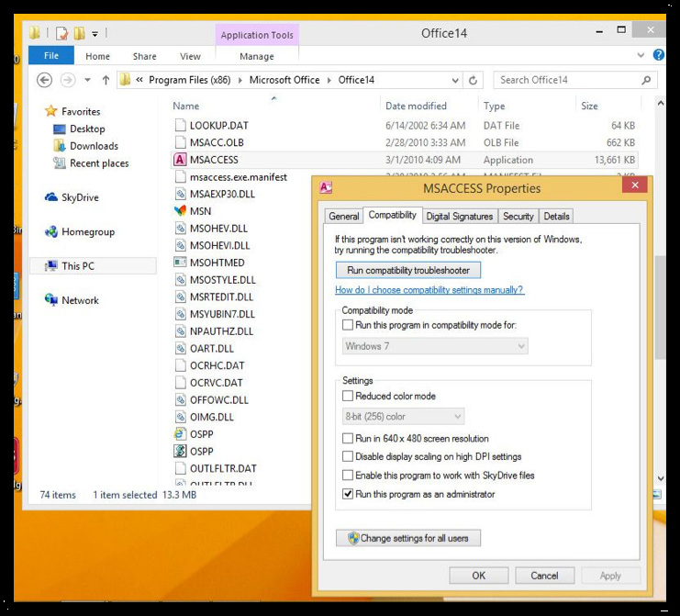The height and width of the screenshot is (616, 680).
Task: Go up one folder level
Action: coord(106,80)
